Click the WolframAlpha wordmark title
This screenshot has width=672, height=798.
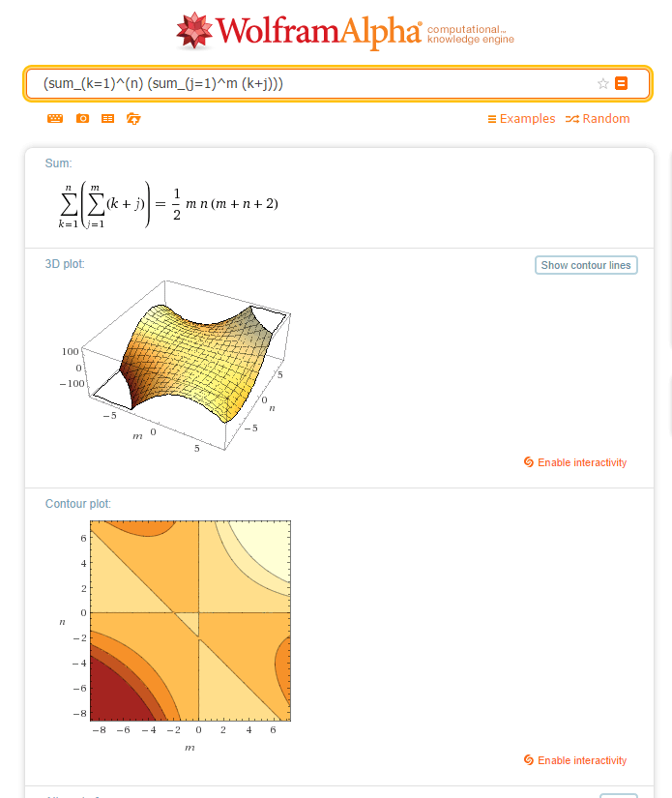coord(319,32)
